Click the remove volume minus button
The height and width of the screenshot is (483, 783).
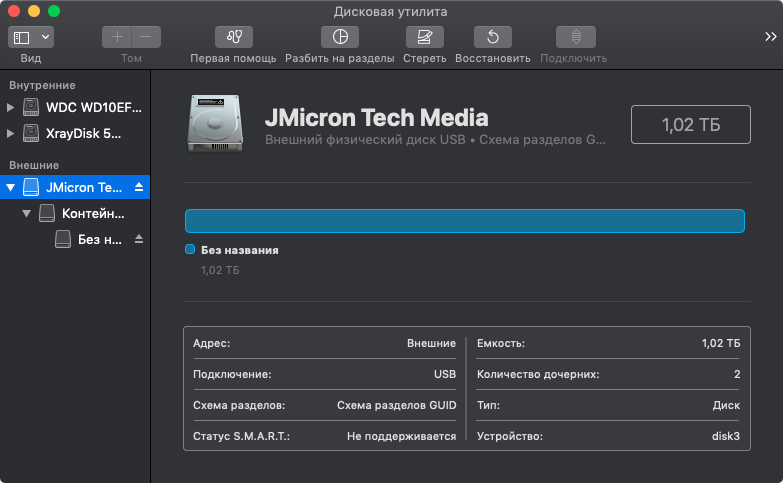click(146, 37)
